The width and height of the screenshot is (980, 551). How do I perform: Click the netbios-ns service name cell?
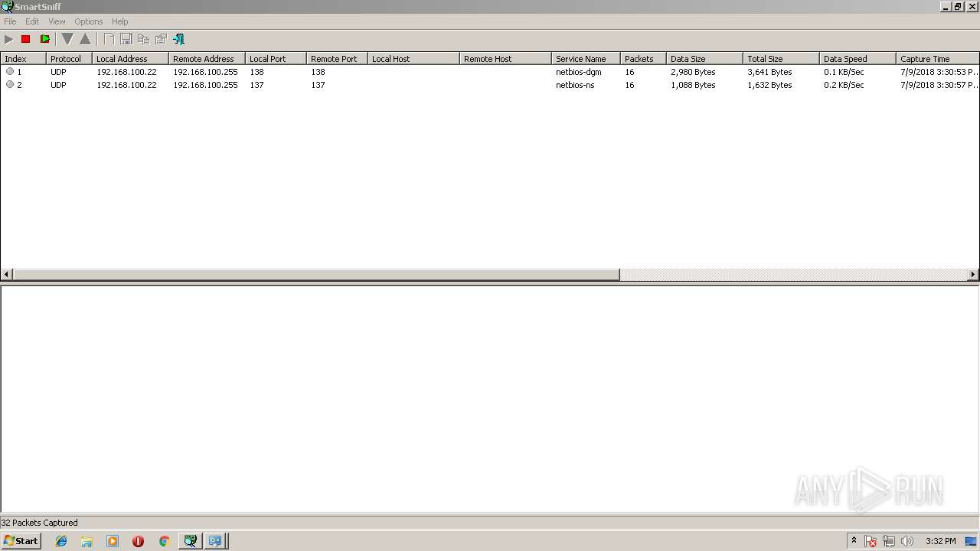pyautogui.click(x=575, y=85)
